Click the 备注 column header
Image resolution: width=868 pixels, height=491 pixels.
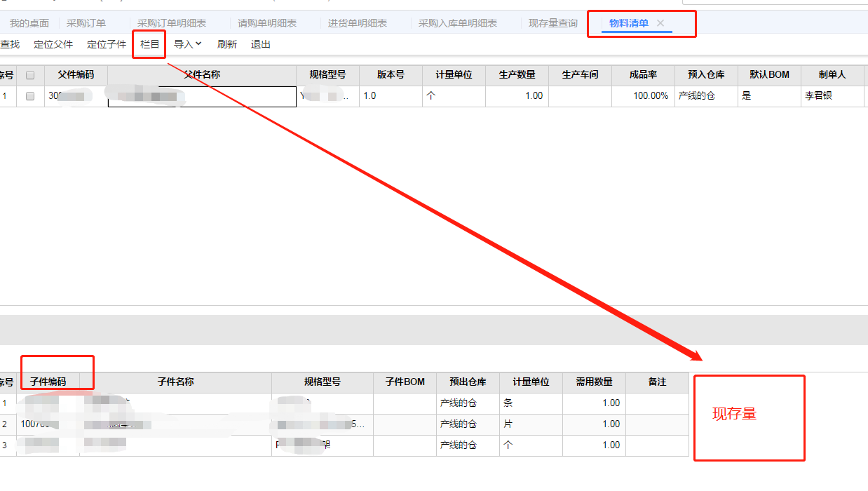658,382
